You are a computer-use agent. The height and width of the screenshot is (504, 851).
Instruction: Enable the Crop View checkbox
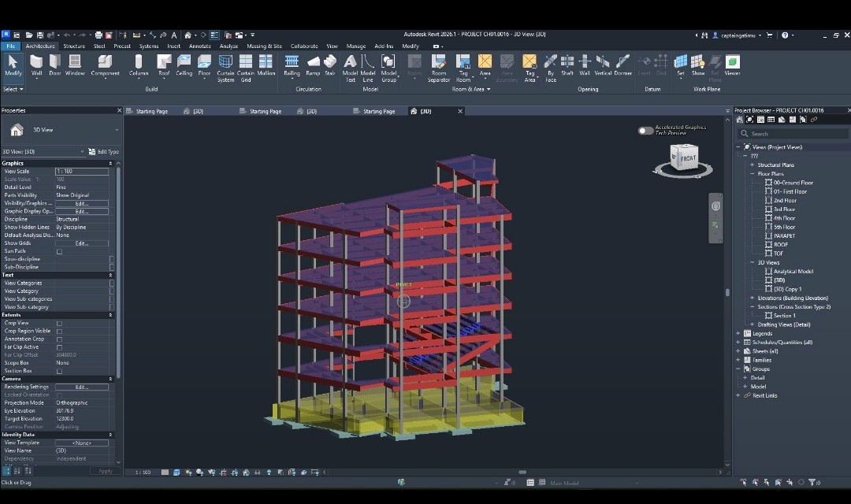click(59, 324)
